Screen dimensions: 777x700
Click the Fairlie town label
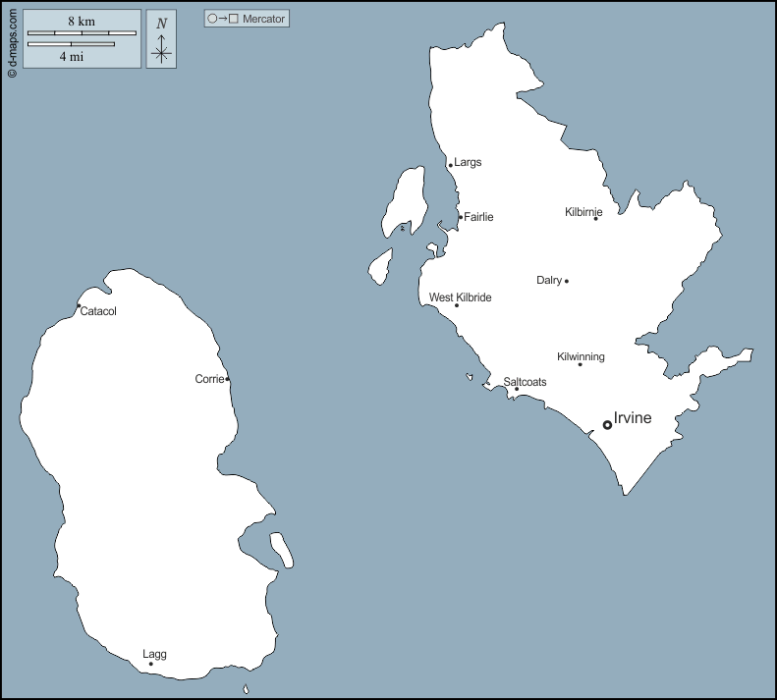click(x=478, y=217)
